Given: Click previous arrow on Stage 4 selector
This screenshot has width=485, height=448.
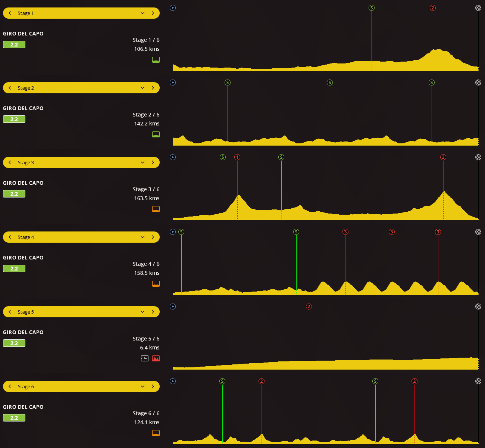Looking at the screenshot, I should pos(10,237).
